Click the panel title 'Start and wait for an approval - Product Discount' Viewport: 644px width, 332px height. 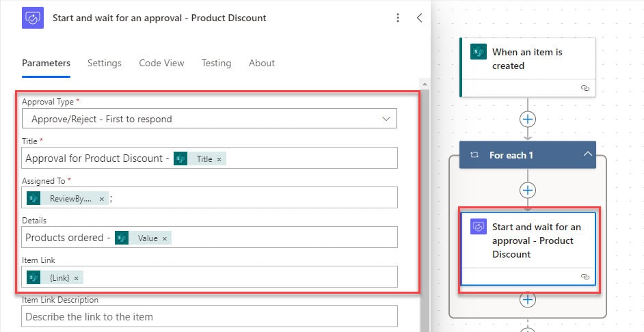(x=159, y=18)
